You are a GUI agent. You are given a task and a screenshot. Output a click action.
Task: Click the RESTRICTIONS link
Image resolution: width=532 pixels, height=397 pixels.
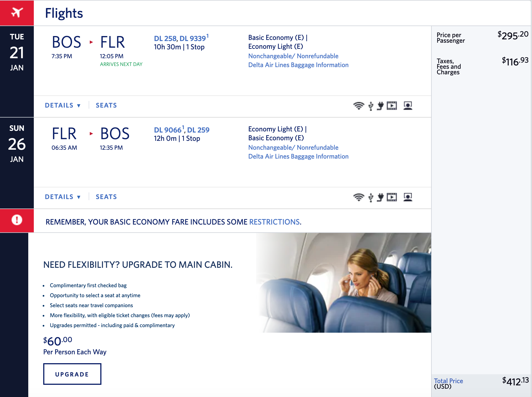point(274,222)
